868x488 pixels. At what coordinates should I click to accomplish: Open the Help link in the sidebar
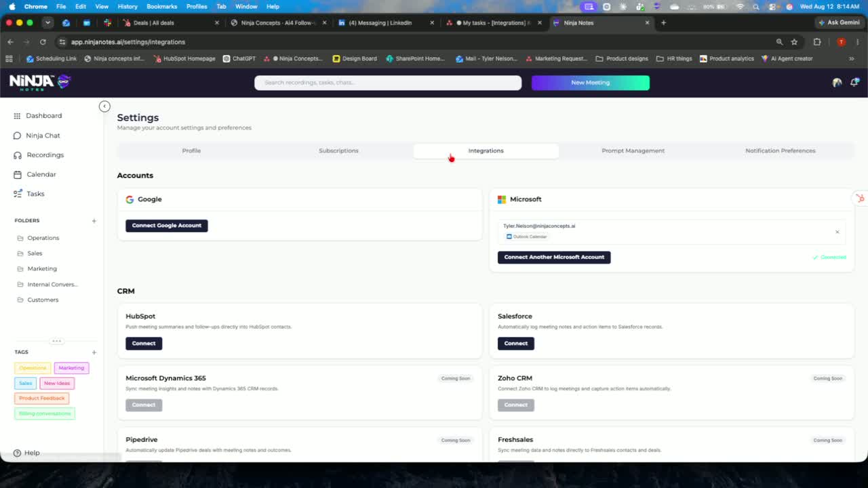click(x=27, y=453)
